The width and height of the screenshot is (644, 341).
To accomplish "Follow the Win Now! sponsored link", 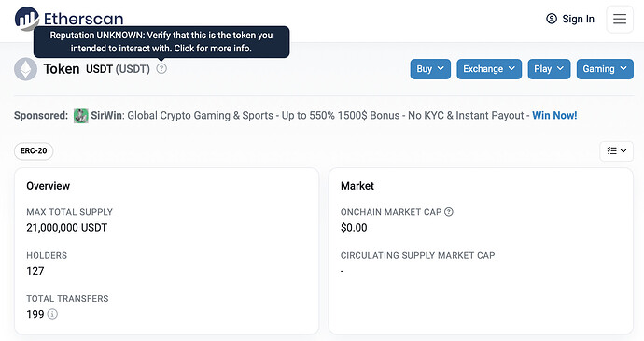I will pyautogui.click(x=554, y=116).
